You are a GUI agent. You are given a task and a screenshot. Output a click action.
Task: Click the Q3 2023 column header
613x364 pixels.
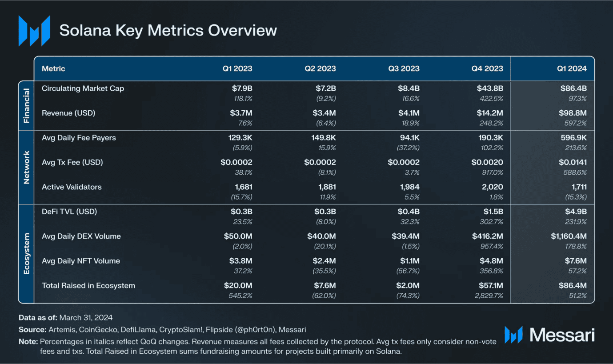pos(404,68)
